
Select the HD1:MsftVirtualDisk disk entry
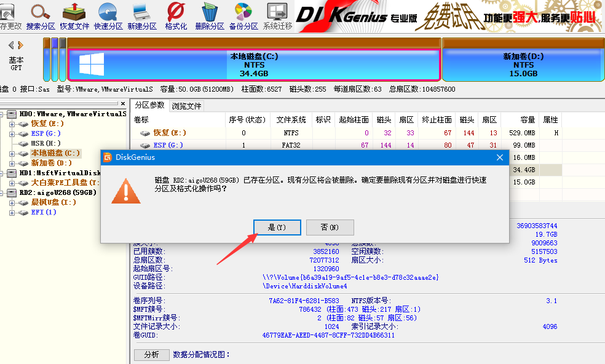[x=60, y=173]
